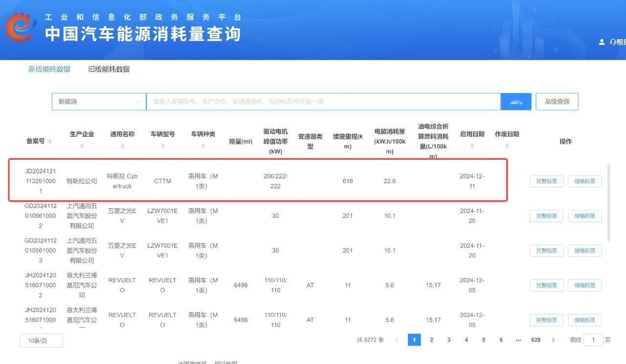Select page 4 in pagination
The image size is (626, 364).
[467, 340]
